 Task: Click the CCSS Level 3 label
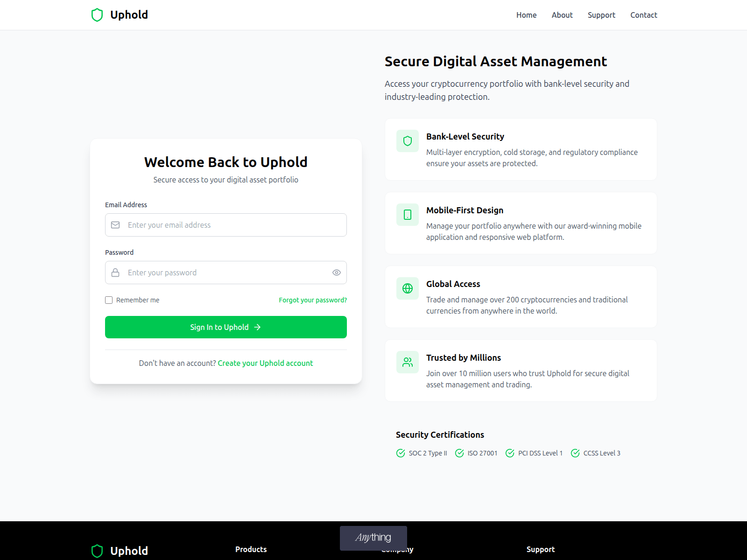602,453
